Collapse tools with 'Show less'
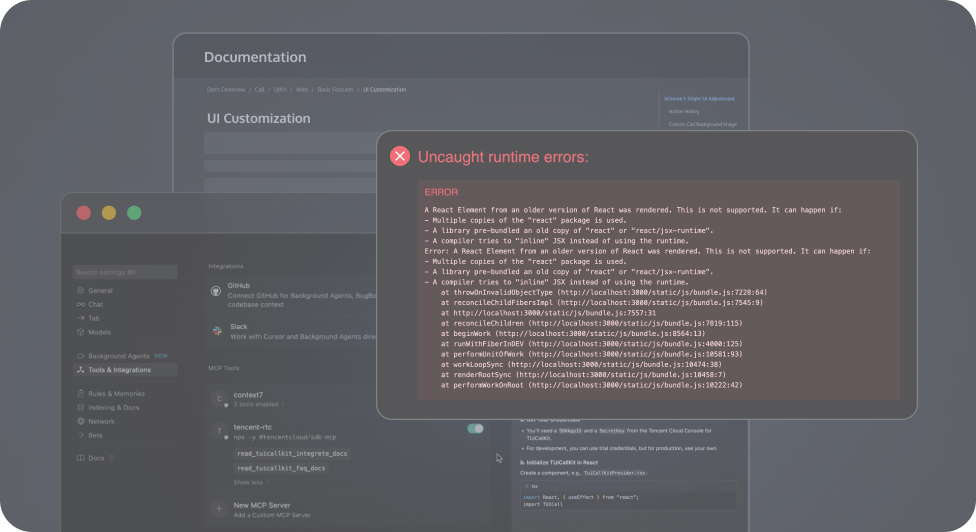This screenshot has height=532, width=976. click(x=250, y=482)
